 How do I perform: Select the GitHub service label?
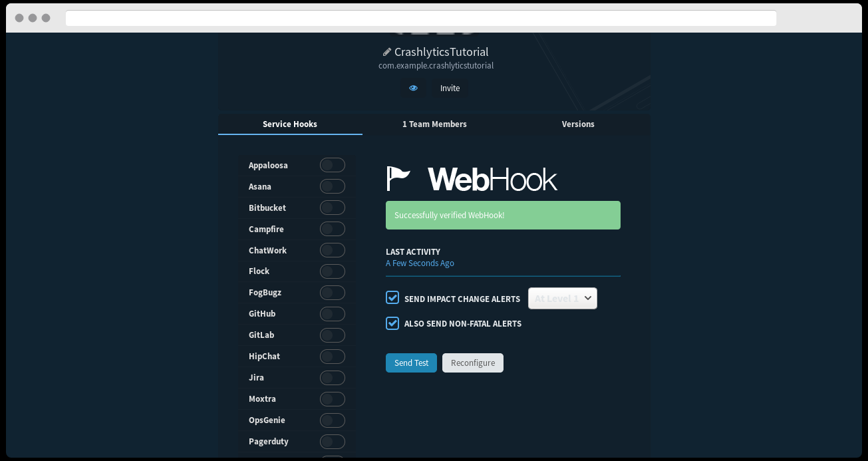click(262, 314)
